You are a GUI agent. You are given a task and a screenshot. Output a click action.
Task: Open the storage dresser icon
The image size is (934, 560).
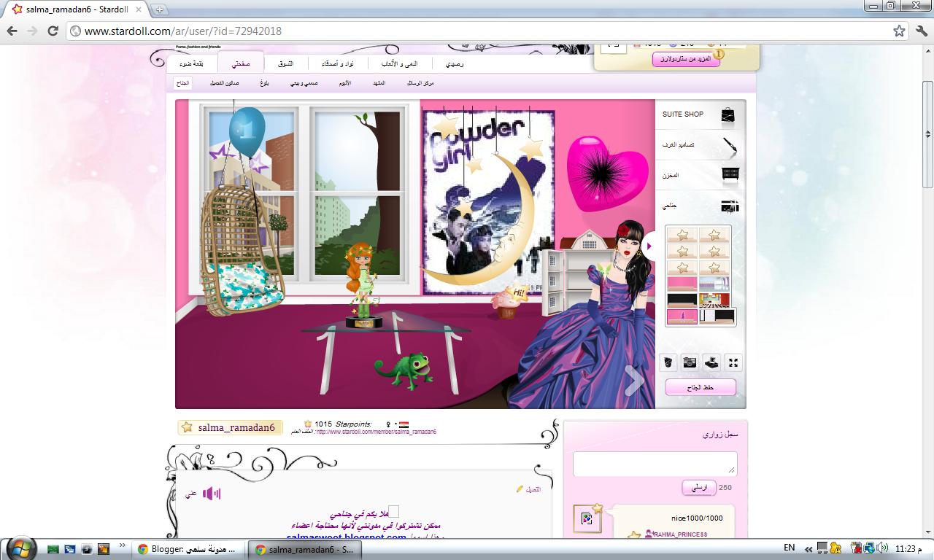[730, 175]
